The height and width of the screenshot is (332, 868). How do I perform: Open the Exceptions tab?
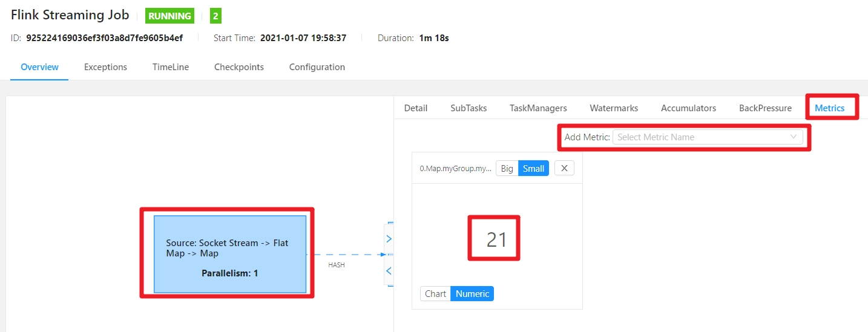point(105,67)
